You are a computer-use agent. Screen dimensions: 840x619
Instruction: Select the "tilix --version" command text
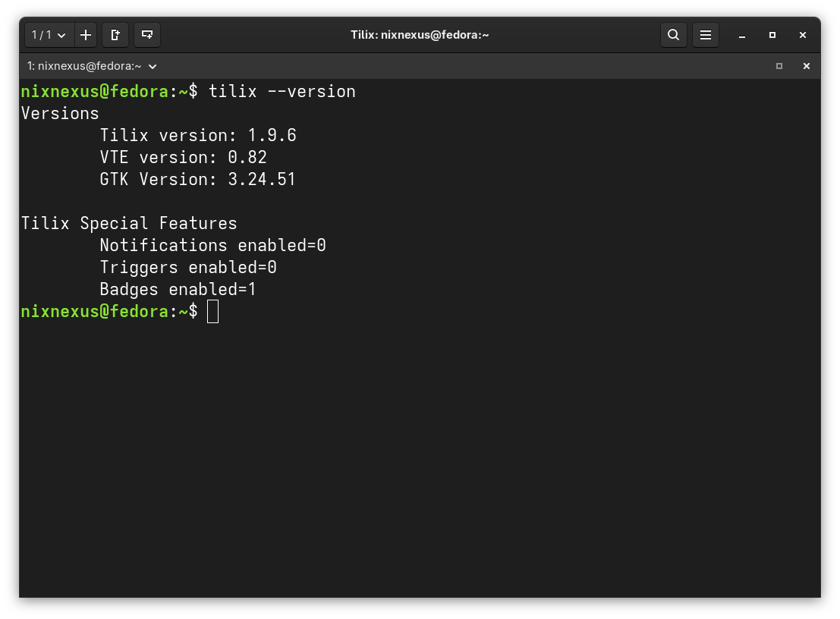tap(281, 91)
